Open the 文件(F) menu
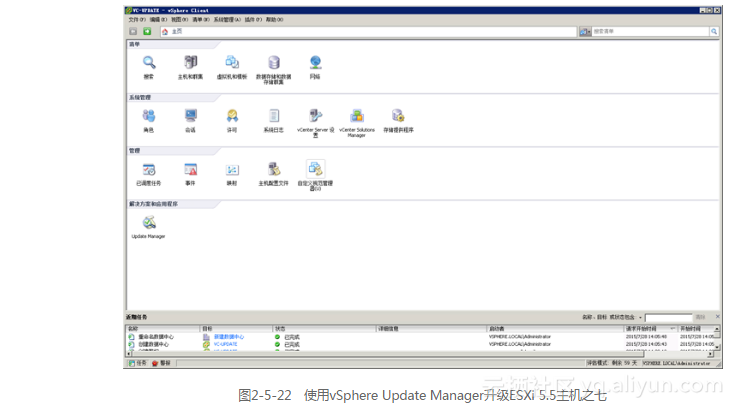 pos(137,20)
